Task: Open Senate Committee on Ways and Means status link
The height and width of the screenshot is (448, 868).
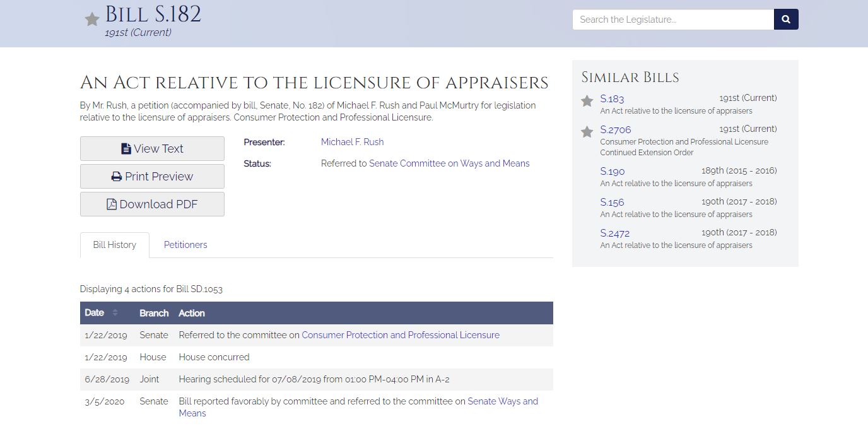Action: coord(449,163)
